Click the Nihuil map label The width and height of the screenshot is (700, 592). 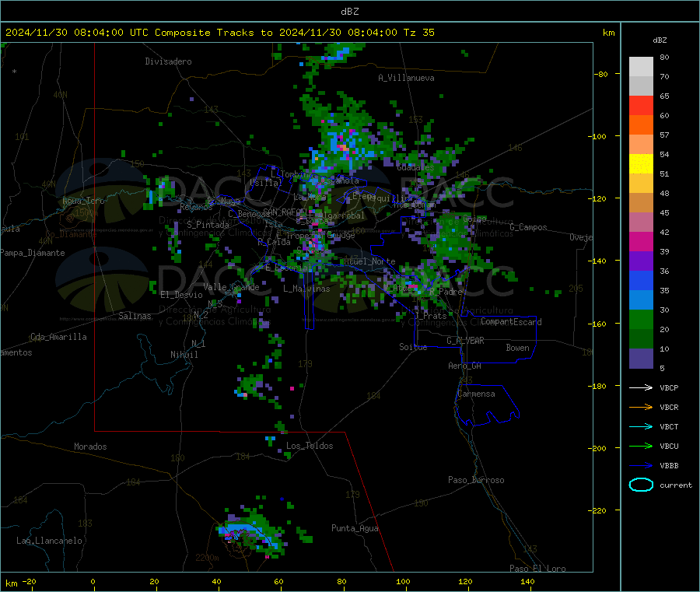[x=184, y=355]
